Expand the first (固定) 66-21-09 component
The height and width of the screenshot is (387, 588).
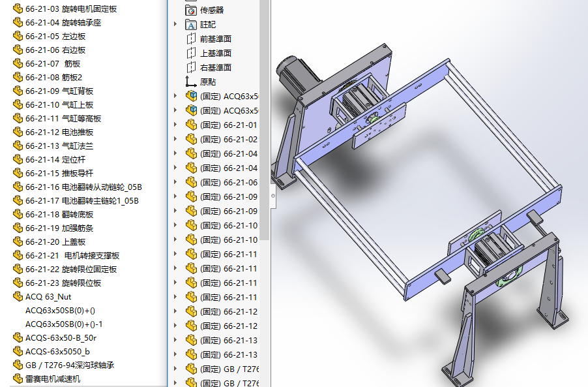175,196
